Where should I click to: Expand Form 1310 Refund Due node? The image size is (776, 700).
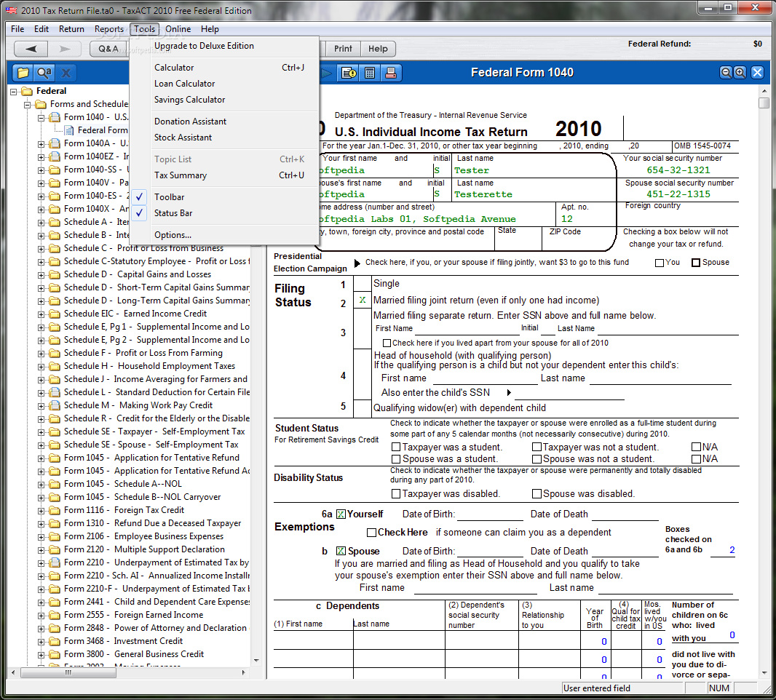41,524
